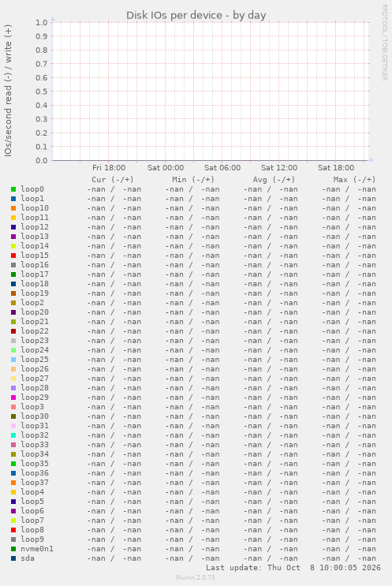Click the green nvme0n1 color swatch

[13, 549]
